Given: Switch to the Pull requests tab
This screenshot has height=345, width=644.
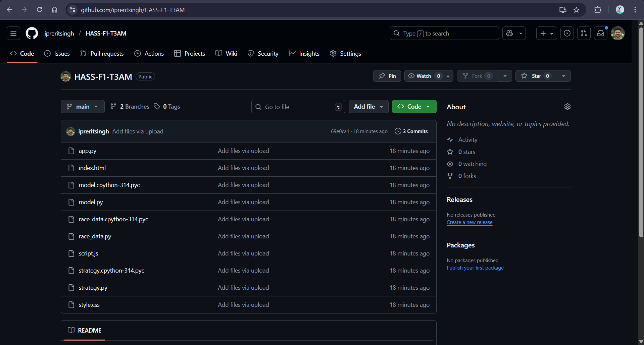Looking at the screenshot, I should [102, 54].
